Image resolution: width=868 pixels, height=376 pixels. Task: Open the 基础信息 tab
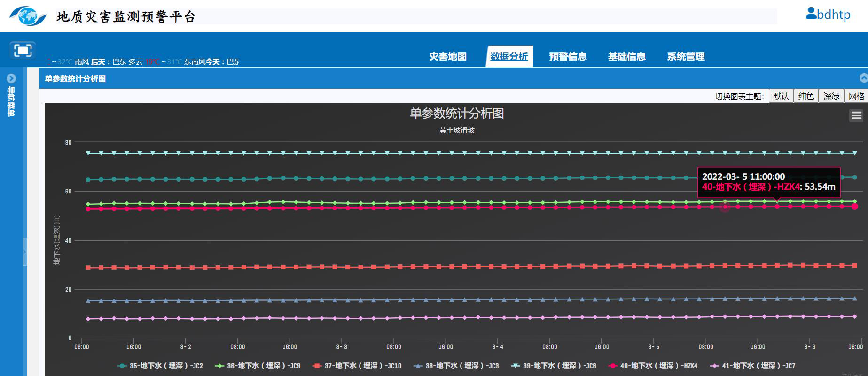click(626, 57)
